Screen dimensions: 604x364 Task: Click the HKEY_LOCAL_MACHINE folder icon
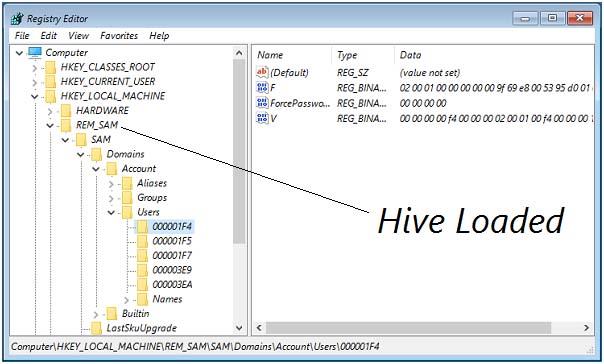pos(50,96)
